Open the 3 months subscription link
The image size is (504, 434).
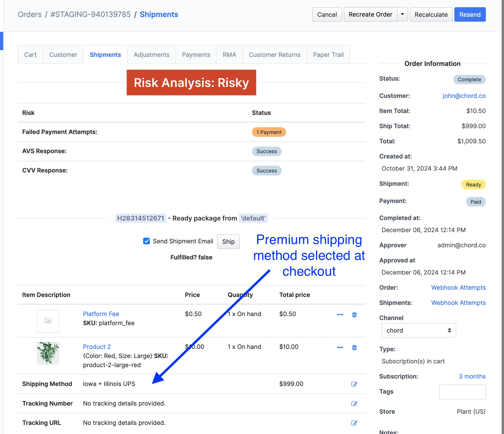(x=472, y=376)
